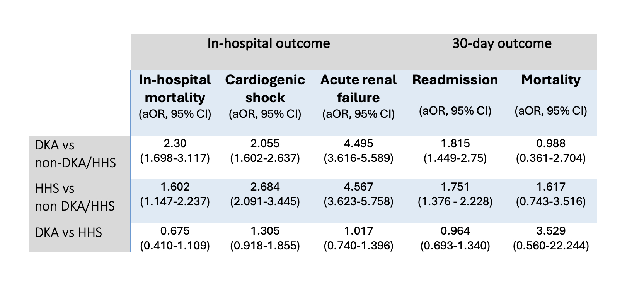Click the 30-day outcome group header

(502, 43)
